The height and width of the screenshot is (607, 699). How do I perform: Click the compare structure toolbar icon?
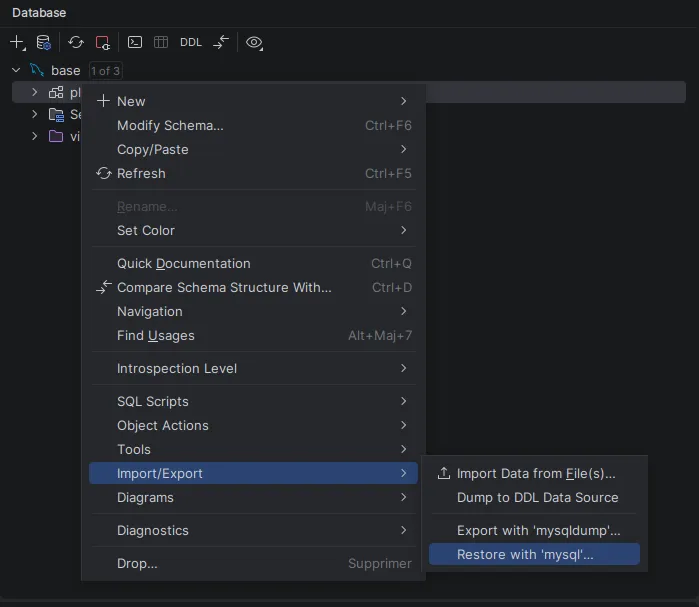tap(221, 42)
